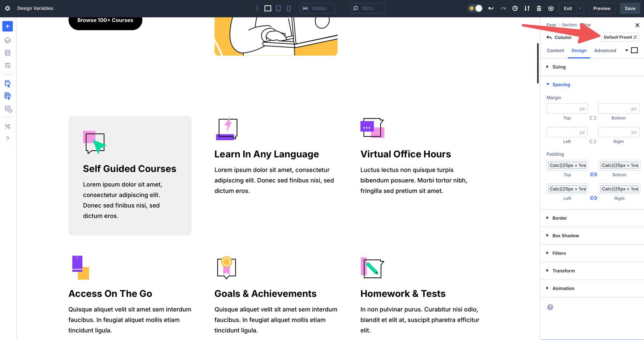This screenshot has width=644, height=340.
Task: Select the mobile breakpoint icon
Action: (x=288, y=8)
